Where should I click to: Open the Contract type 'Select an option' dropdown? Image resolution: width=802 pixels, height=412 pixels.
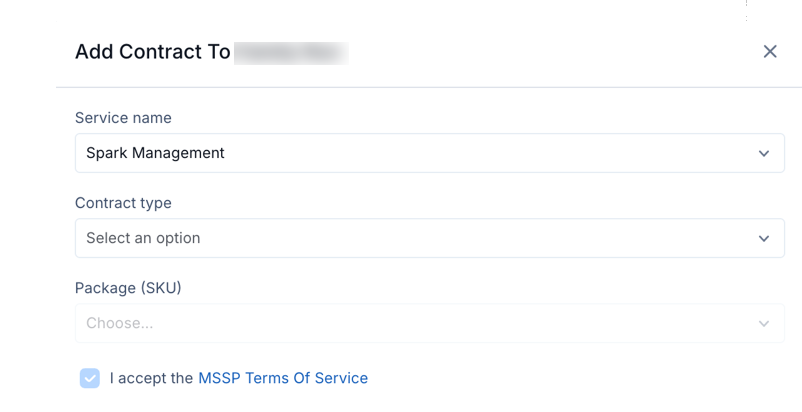pos(430,238)
